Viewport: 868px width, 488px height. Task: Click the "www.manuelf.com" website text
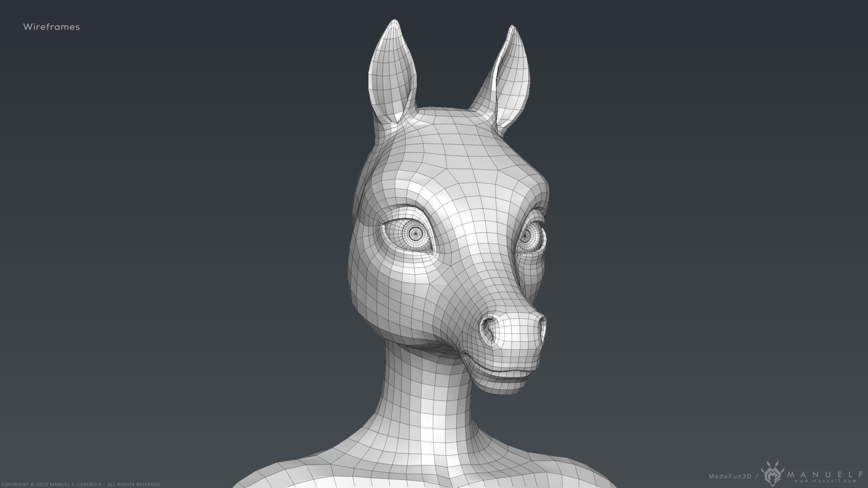coord(825,481)
